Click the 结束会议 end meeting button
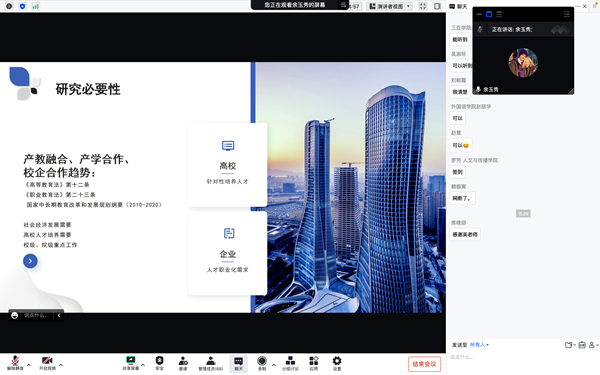 point(424,364)
